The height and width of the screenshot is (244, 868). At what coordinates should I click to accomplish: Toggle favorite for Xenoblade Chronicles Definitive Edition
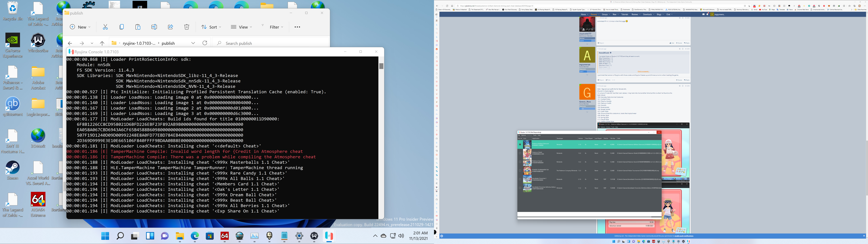tap(520, 188)
